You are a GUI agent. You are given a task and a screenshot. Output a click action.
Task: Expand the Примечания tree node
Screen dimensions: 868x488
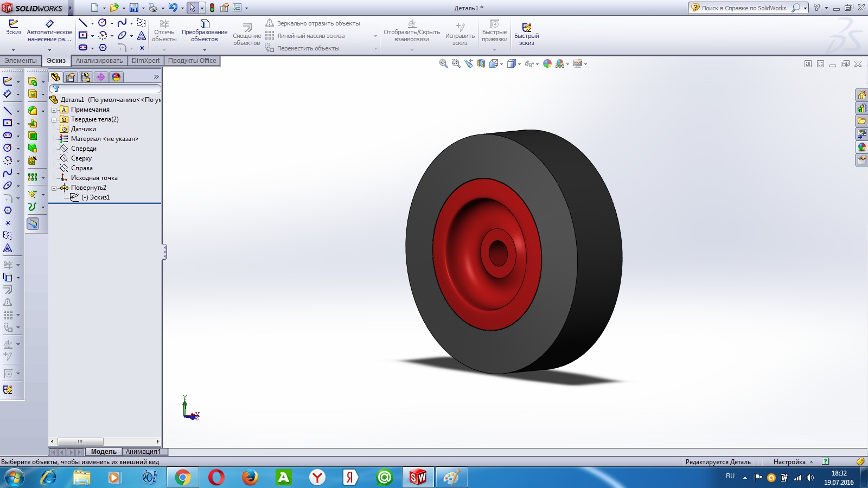(54, 110)
